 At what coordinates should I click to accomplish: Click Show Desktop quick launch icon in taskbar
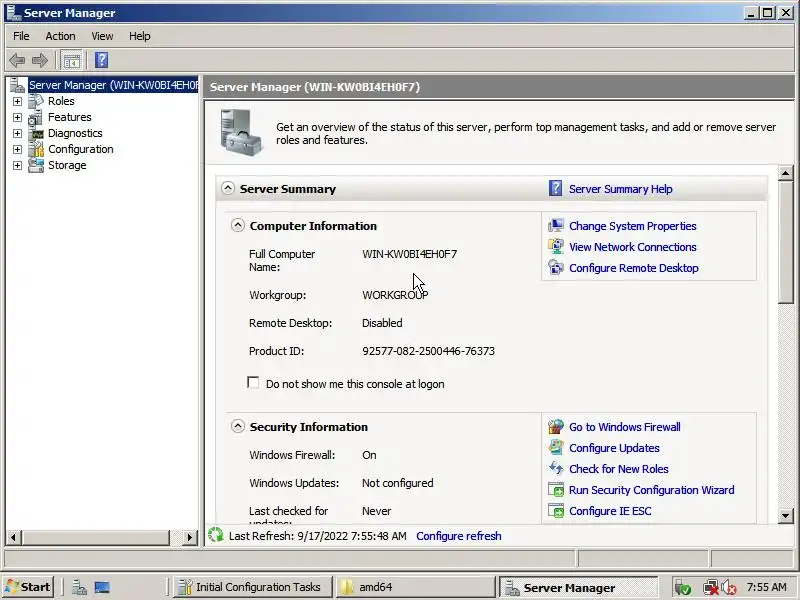[x=102, y=587]
